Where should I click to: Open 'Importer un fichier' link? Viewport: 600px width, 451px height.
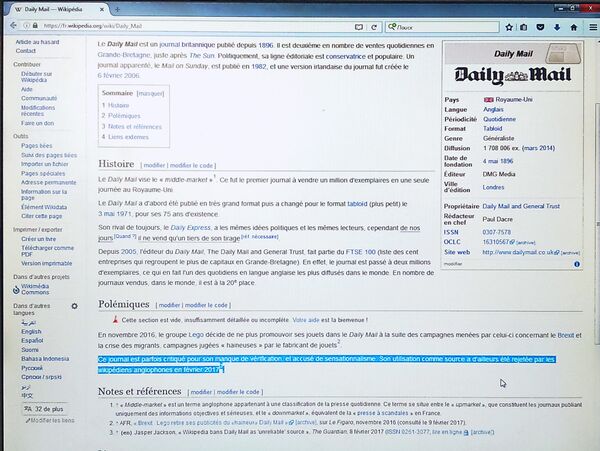[45, 164]
